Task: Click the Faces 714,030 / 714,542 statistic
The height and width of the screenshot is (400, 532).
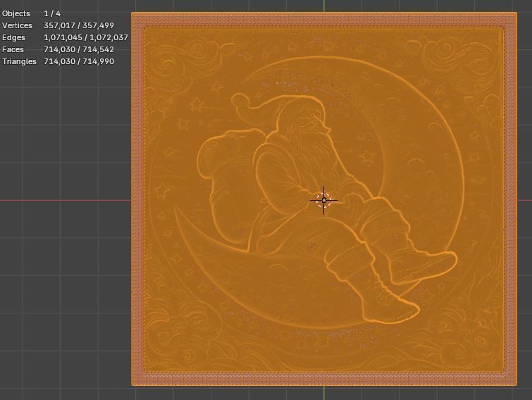Action: tap(58, 49)
